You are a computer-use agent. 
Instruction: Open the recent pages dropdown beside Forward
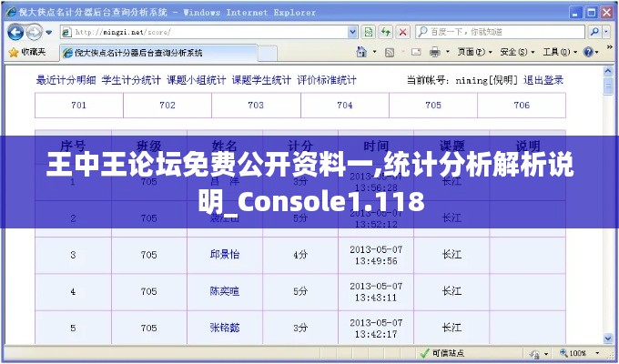pos(48,33)
